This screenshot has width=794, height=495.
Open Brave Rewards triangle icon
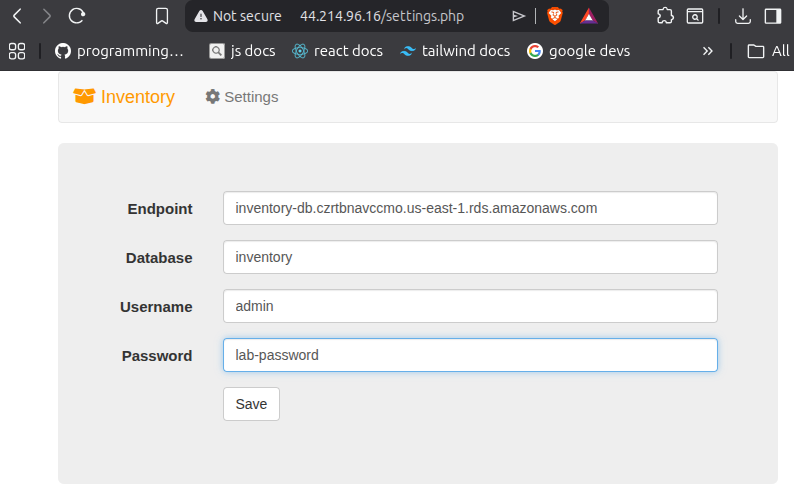pyautogui.click(x=588, y=16)
